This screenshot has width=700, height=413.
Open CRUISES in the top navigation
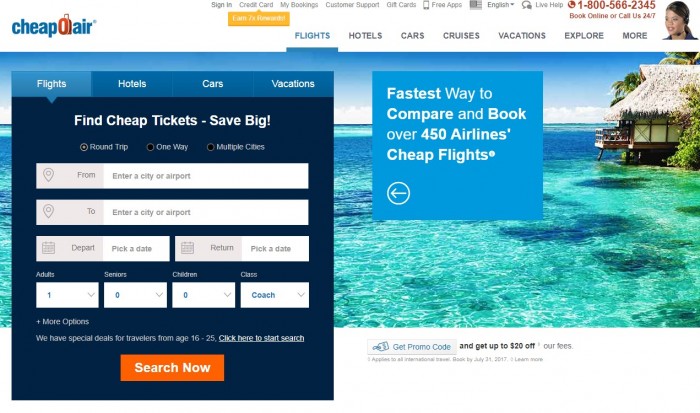(461, 36)
